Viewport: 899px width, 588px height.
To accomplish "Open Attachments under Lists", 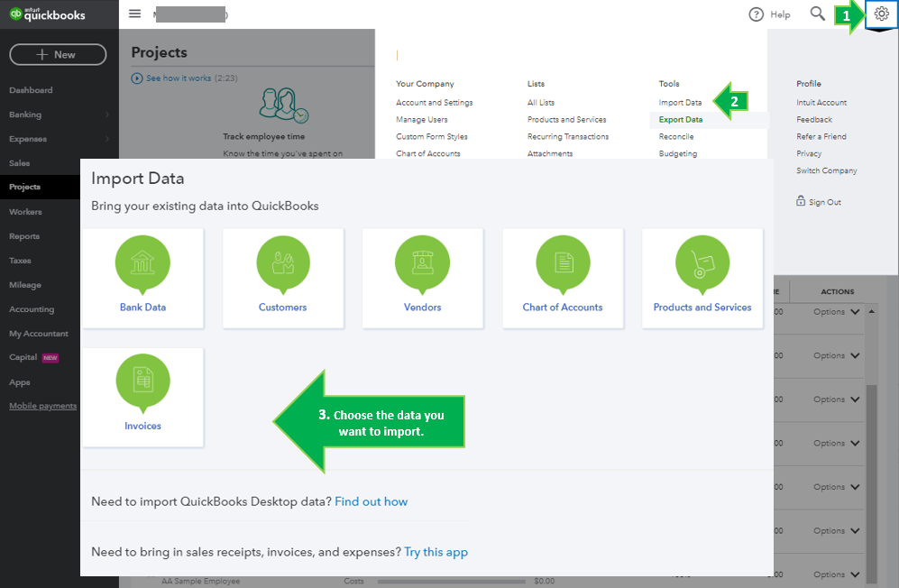I will click(550, 153).
